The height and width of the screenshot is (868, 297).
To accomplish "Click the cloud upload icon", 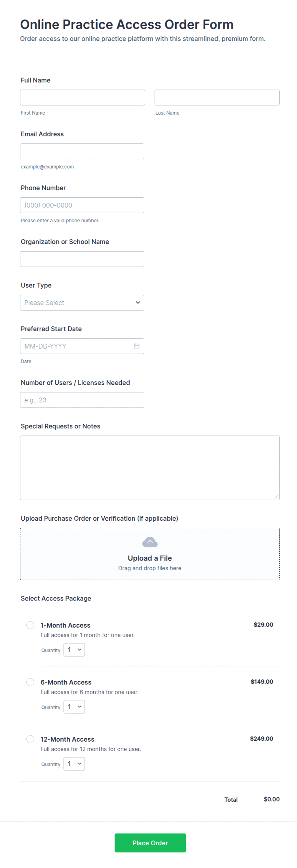I will click(x=150, y=542).
